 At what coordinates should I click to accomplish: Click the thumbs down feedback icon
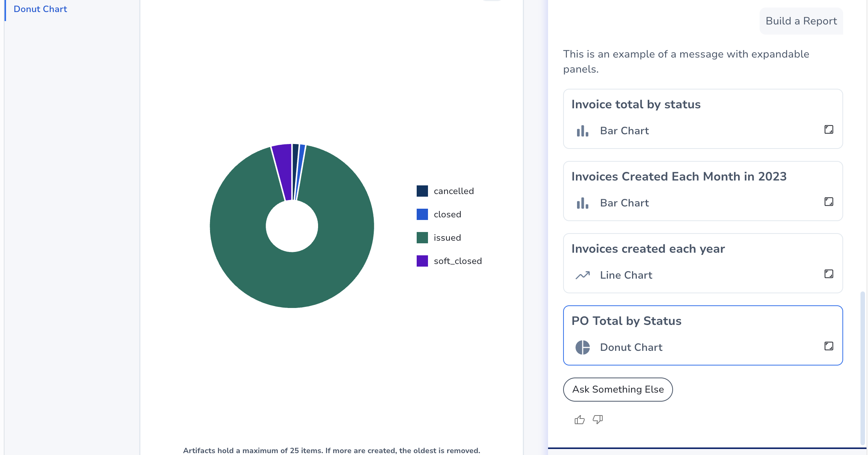click(x=598, y=419)
